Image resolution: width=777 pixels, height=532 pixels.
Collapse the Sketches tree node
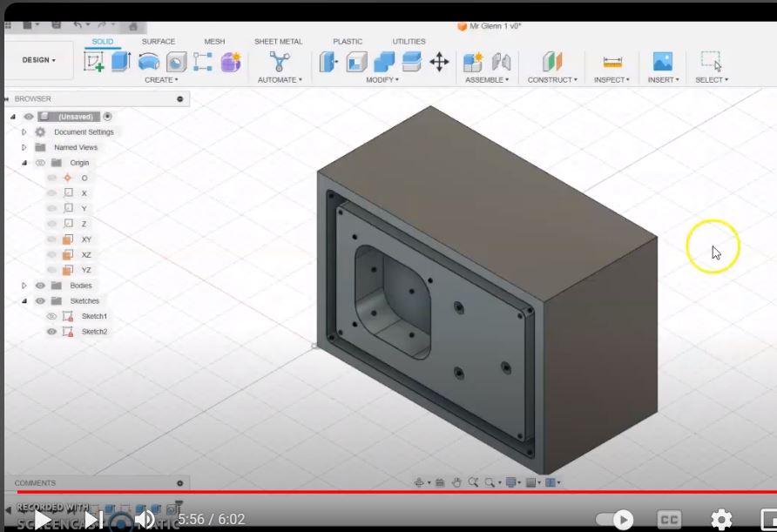pyautogui.click(x=24, y=300)
